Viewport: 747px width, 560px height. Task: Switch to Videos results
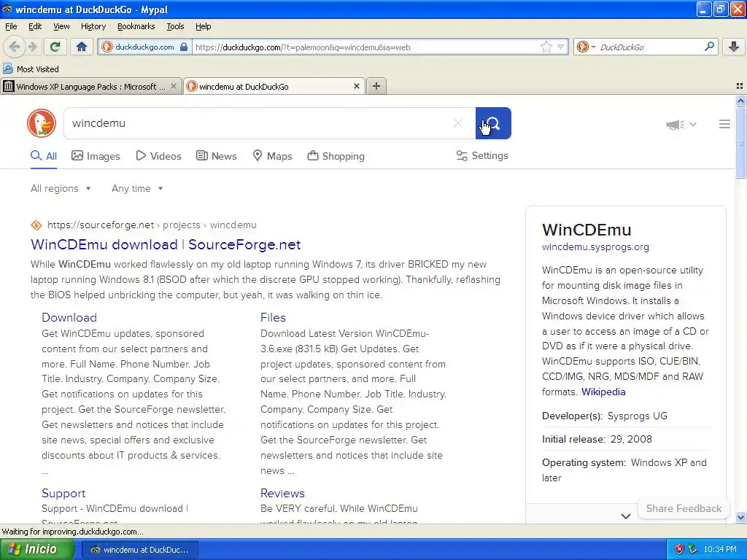pos(158,156)
